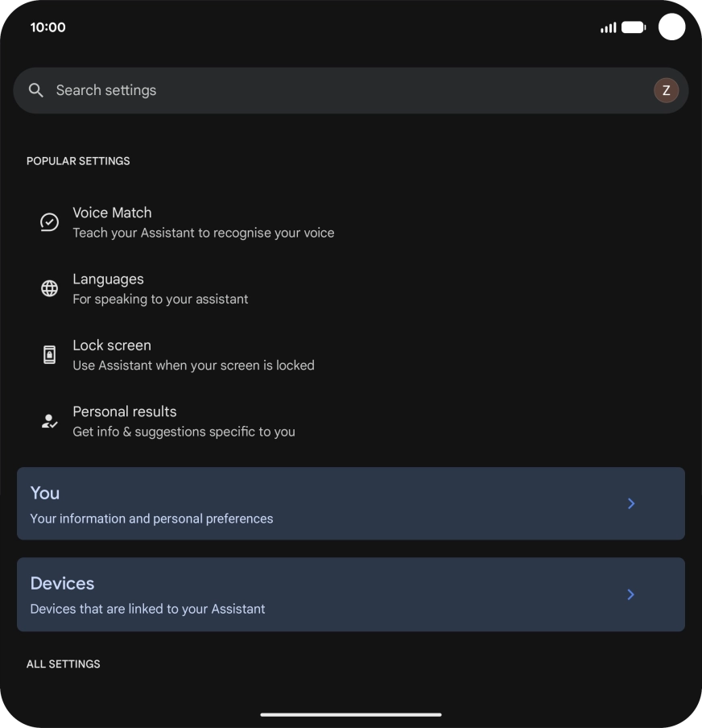The width and height of the screenshot is (702, 728).
Task: Click the Personal results person icon
Action: (x=48, y=420)
